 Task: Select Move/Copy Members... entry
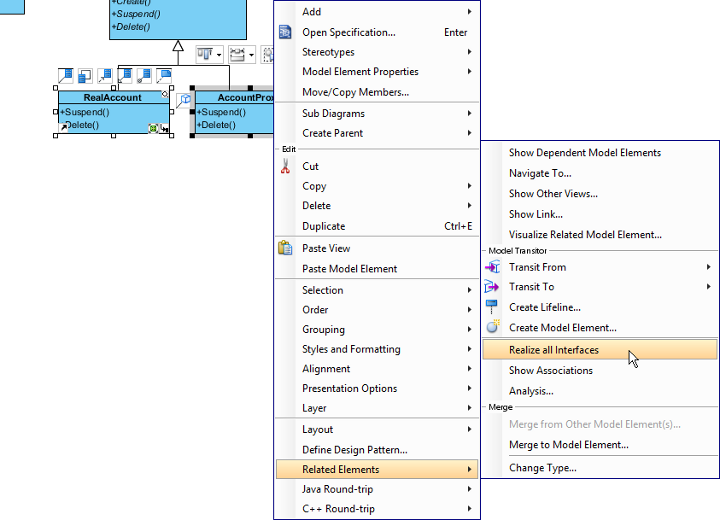click(x=377, y=92)
